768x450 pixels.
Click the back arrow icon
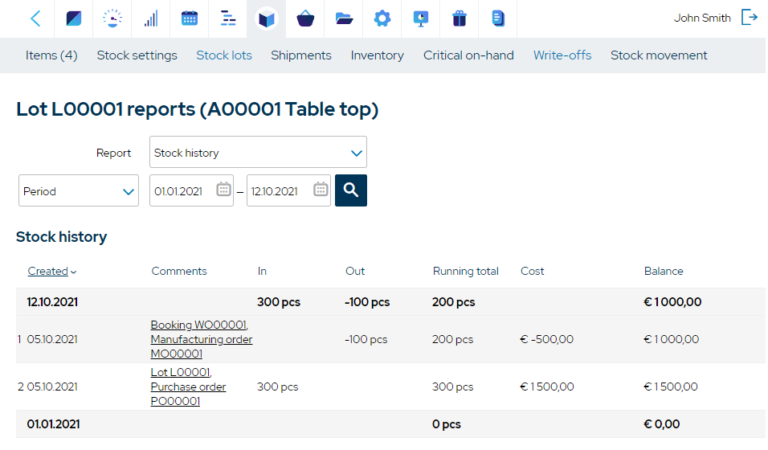pos(36,18)
